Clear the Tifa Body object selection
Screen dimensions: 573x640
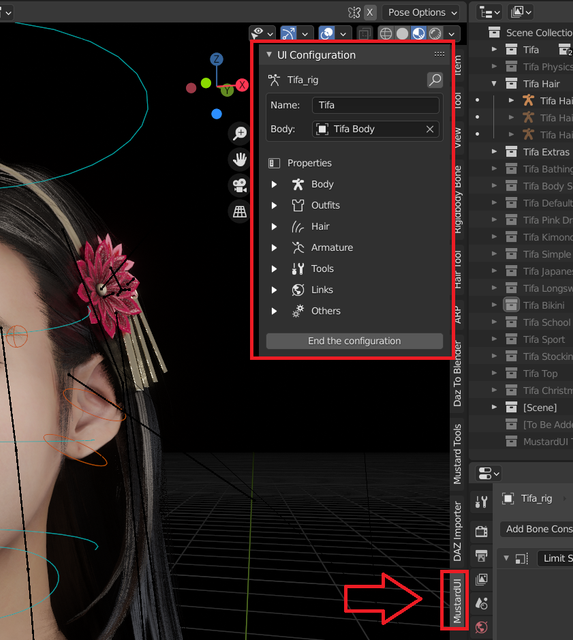pyautogui.click(x=430, y=129)
